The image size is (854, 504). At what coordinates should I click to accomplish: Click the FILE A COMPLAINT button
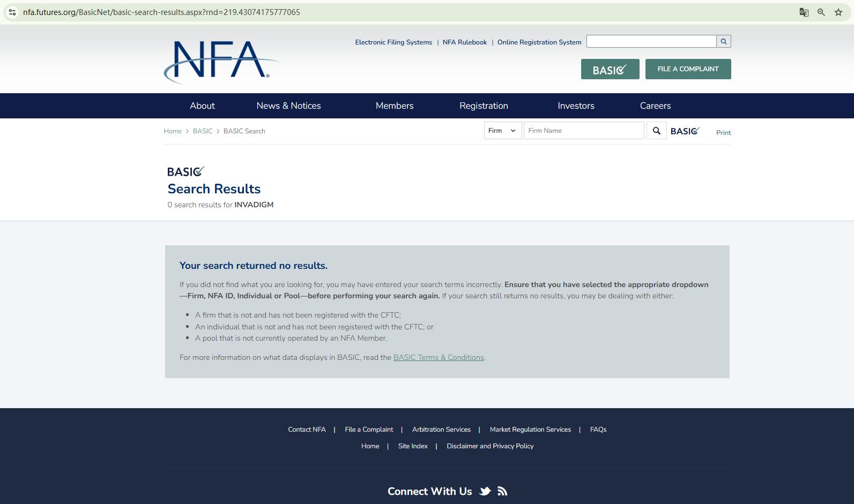click(x=688, y=69)
